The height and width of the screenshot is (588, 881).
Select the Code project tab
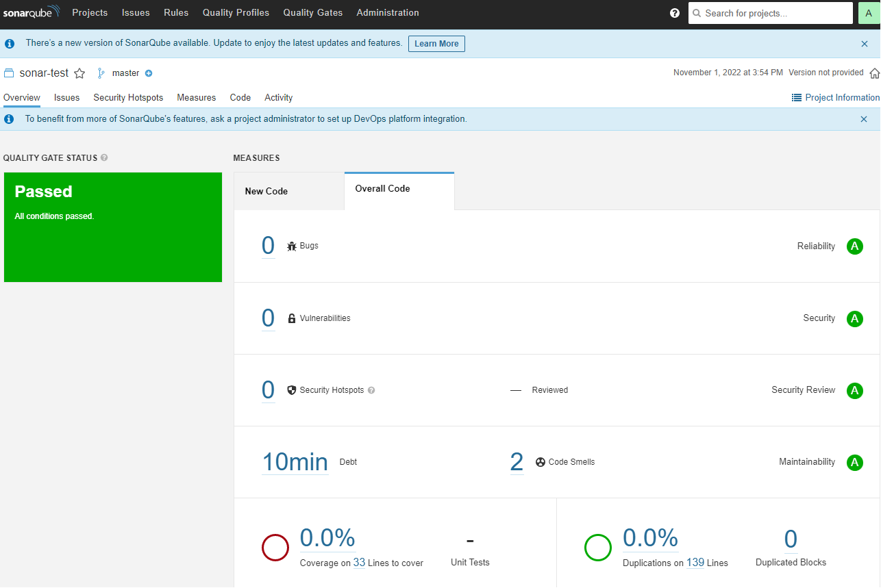coord(240,98)
